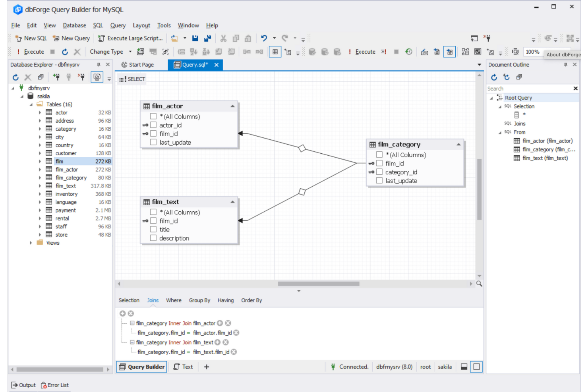Screen dimensions: 588x392
Task: Check category_id in film_category
Action: [x=379, y=172]
